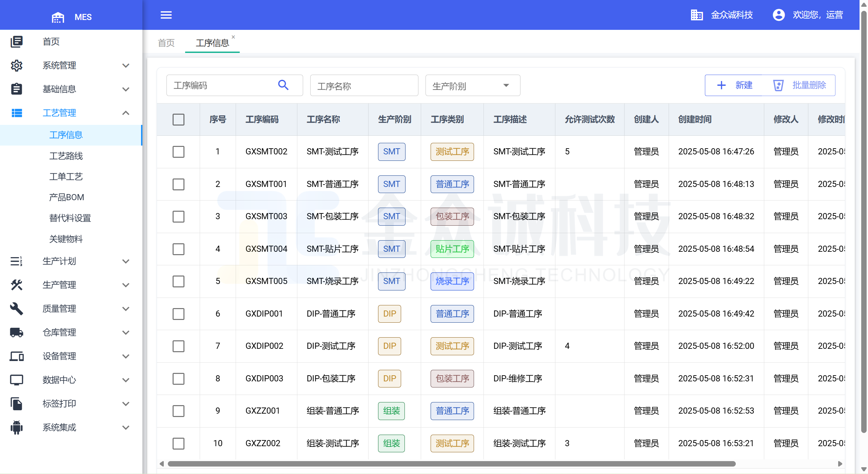Click the 系统管理 gear icon

16,65
